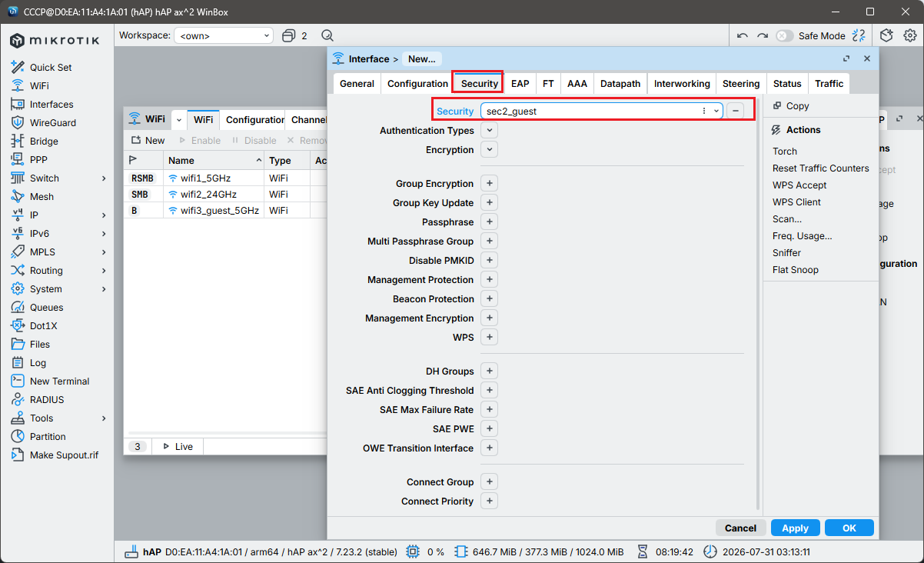924x563 pixels.
Task: Expand the Switch submenu
Action: 104,178
